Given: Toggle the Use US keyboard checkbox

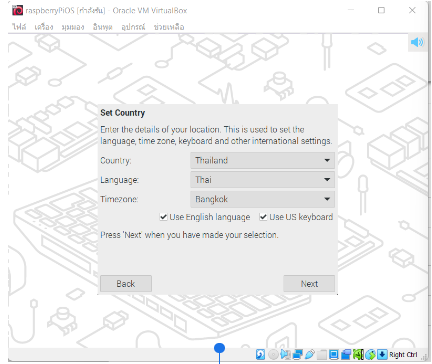Looking at the screenshot, I should (263, 217).
